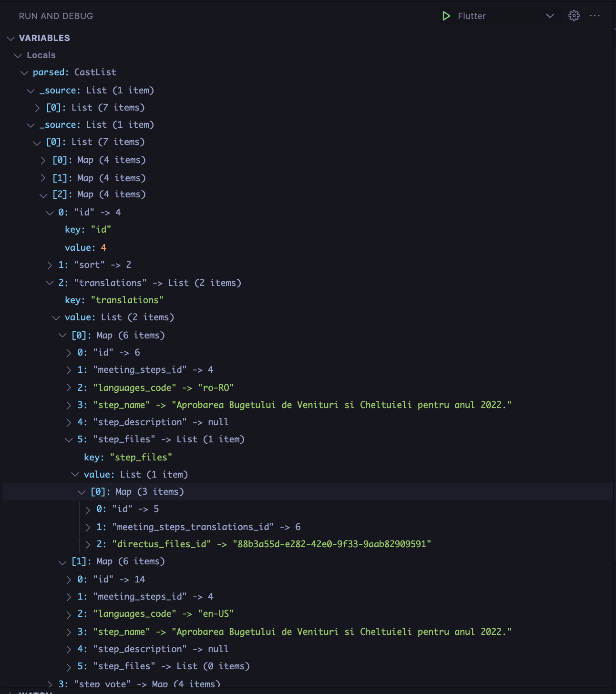Expand the "step_vote" Map entry
616x694 pixels.
[50, 684]
